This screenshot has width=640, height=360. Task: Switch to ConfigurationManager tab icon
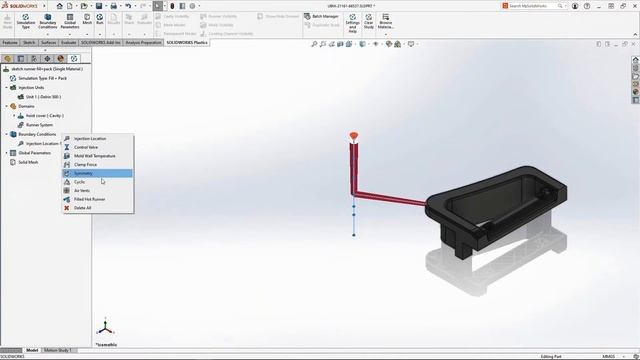click(x=34, y=59)
